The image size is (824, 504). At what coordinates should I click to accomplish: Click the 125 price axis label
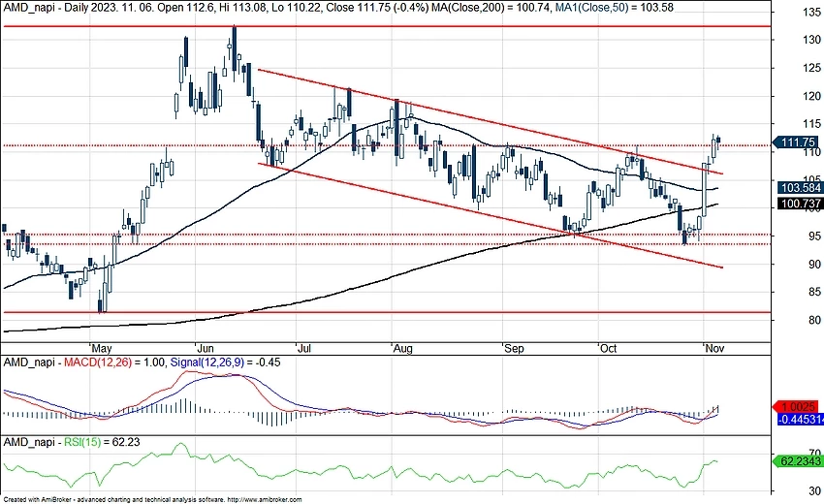(812, 68)
